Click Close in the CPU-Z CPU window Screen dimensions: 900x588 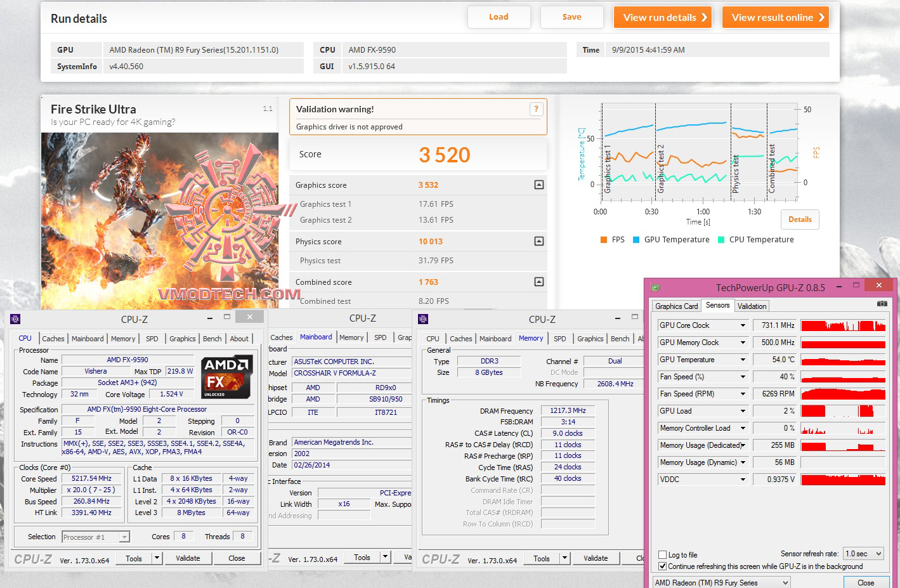(x=237, y=558)
